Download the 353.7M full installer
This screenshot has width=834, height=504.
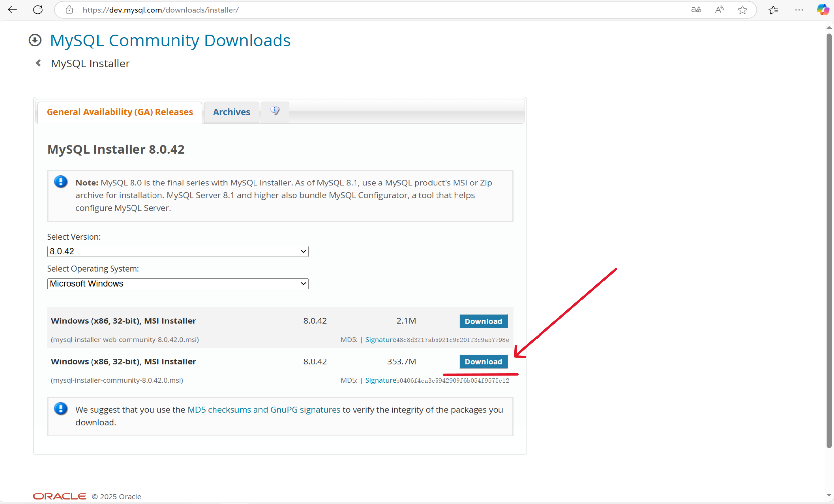point(483,361)
